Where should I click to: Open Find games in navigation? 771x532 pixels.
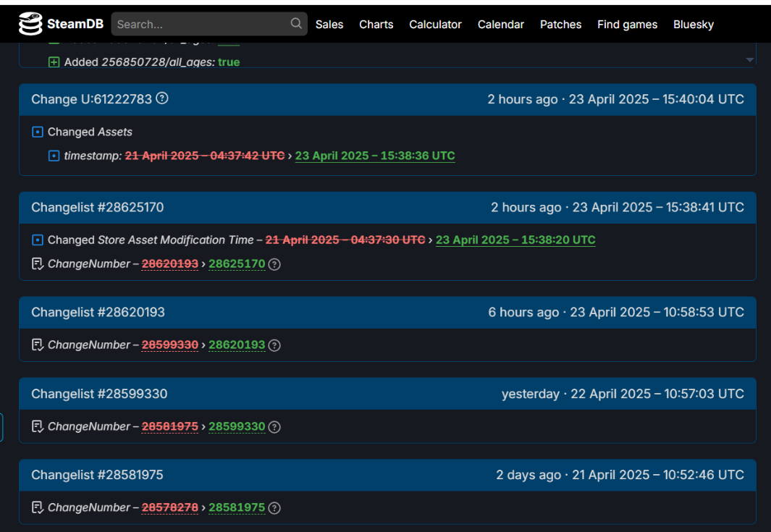point(627,25)
